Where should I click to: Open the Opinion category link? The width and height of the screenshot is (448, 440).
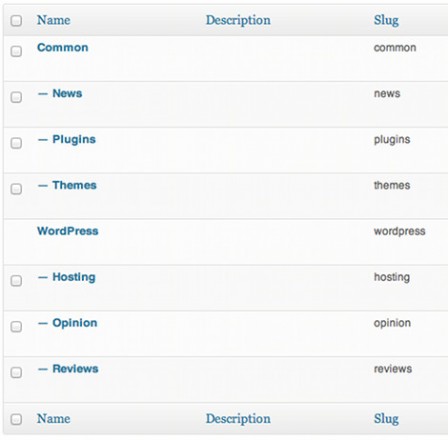(x=75, y=323)
